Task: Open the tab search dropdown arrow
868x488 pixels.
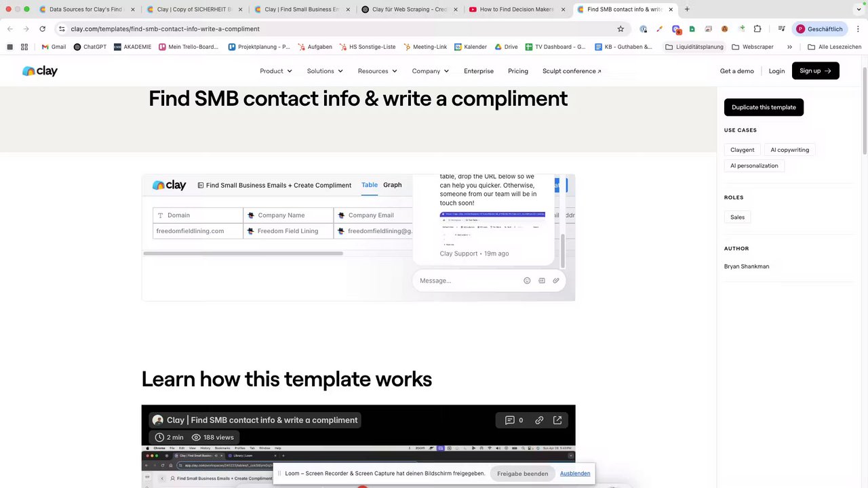Action: click(x=859, y=9)
